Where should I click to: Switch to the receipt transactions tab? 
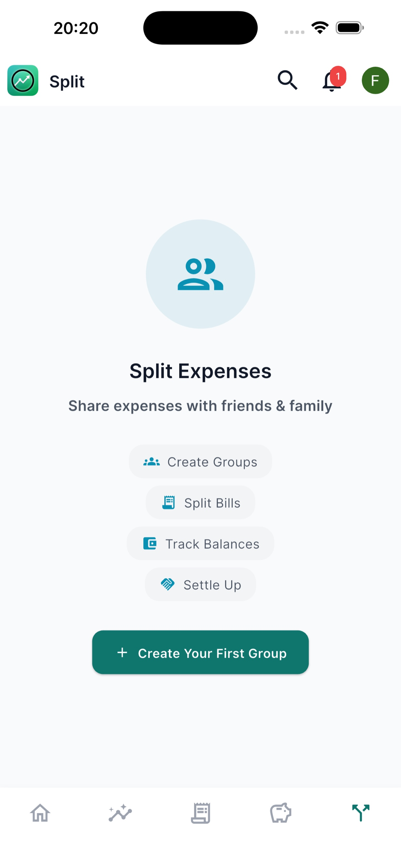click(x=200, y=813)
